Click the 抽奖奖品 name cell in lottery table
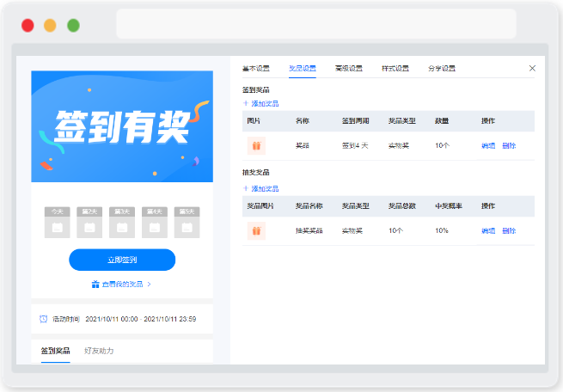The image size is (563, 392). point(309,230)
